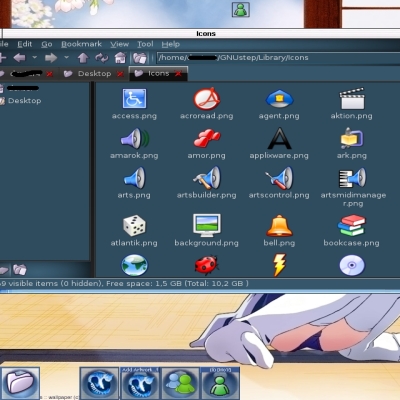Click the folder button below the side pane

tap(20, 269)
